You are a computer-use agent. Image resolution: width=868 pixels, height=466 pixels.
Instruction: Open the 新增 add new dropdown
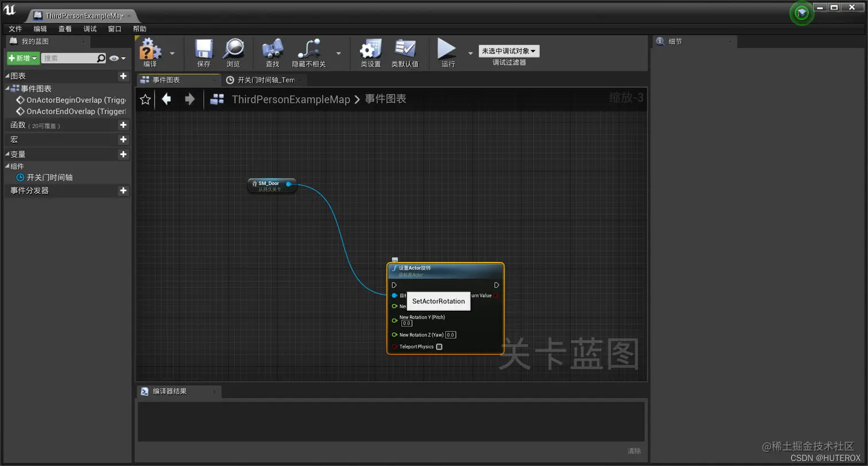(23, 58)
